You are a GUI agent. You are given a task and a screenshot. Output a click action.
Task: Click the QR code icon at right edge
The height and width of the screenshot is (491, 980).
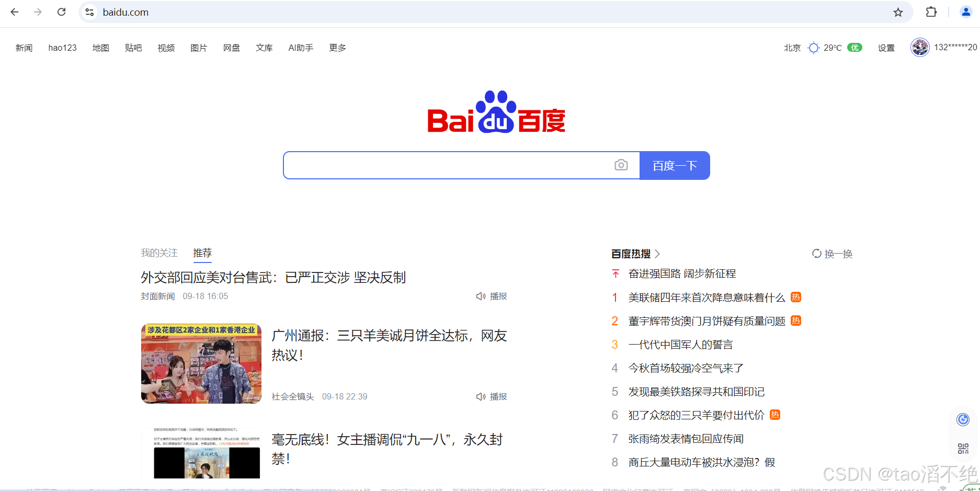pos(963,449)
